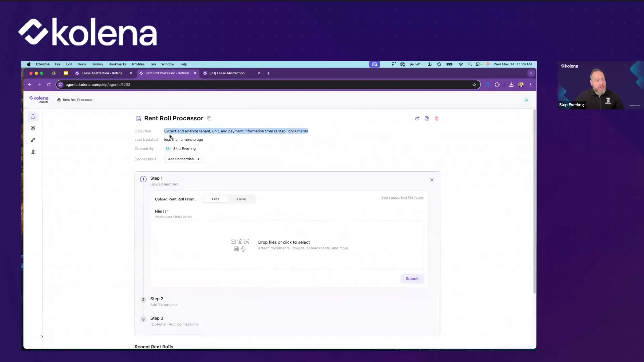The height and width of the screenshot is (362, 644).
Task: Select the Files upload source option
Action: pyautogui.click(x=216, y=199)
